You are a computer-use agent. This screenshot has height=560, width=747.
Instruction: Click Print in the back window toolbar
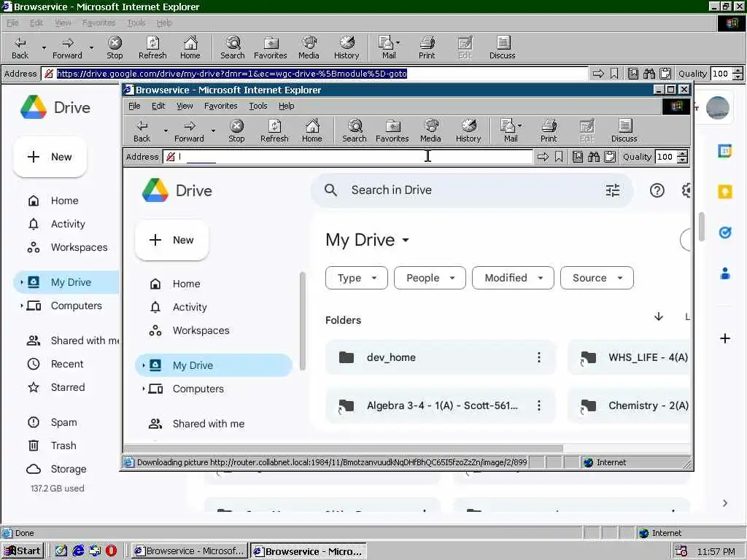[x=427, y=47]
